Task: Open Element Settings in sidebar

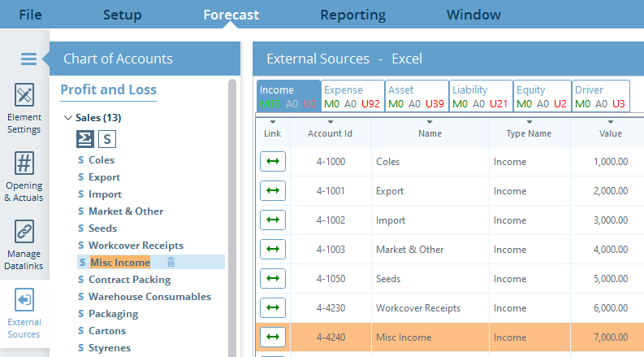Action: click(x=24, y=107)
